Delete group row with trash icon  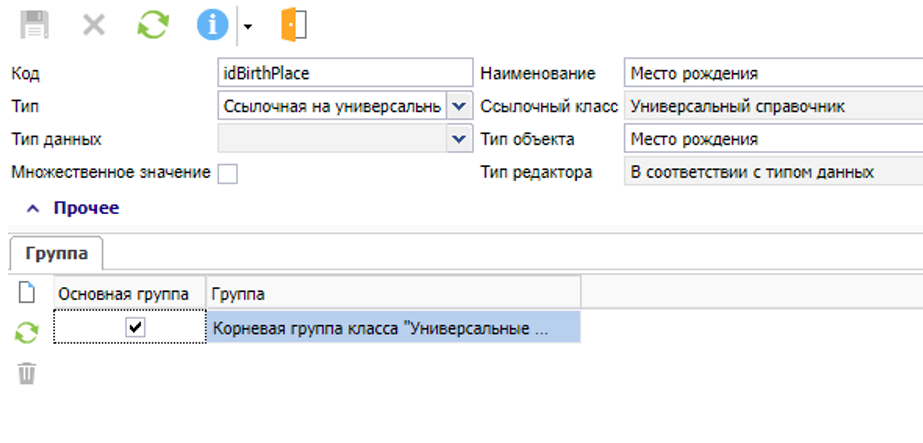(27, 373)
